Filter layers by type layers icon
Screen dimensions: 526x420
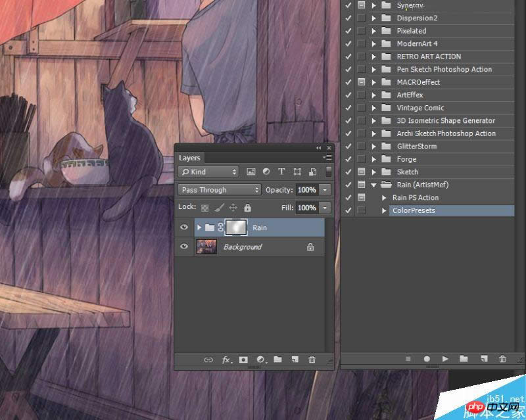(x=281, y=172)
